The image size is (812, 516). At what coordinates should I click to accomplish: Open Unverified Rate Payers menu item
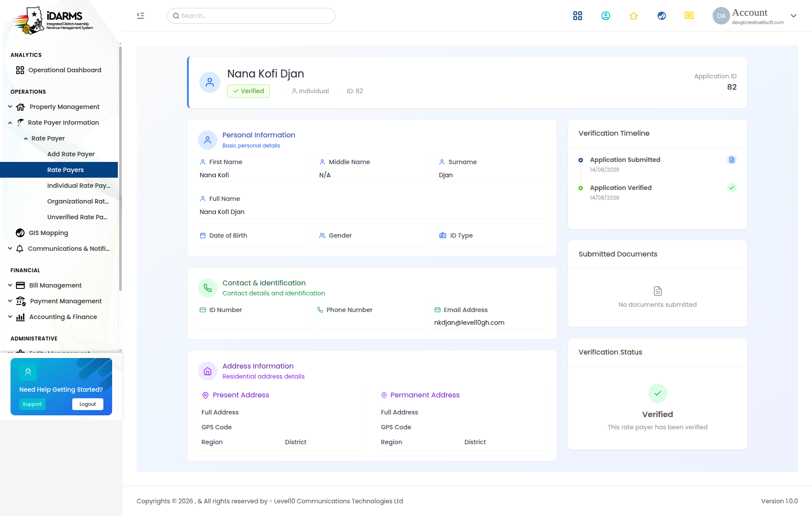coord(78,217)
